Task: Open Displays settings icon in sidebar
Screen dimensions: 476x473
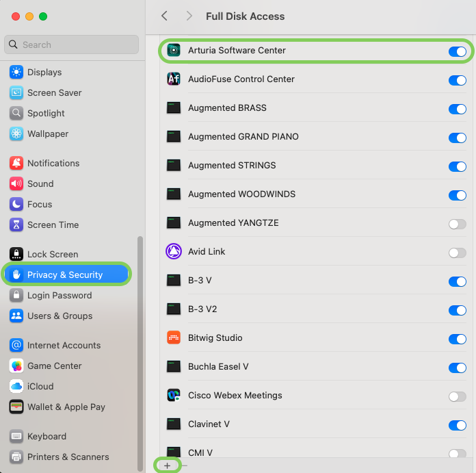Action: coord(16,73)
